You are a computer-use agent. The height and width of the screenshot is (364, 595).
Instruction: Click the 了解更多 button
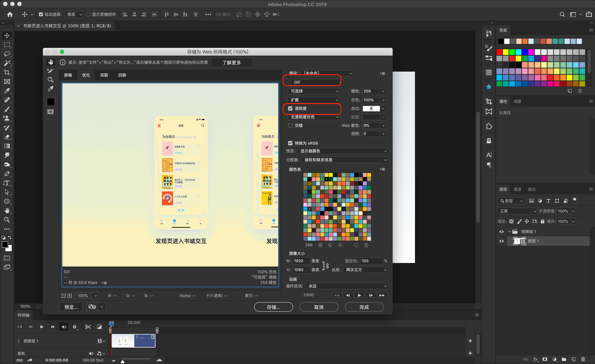click(x=232, y=63)
